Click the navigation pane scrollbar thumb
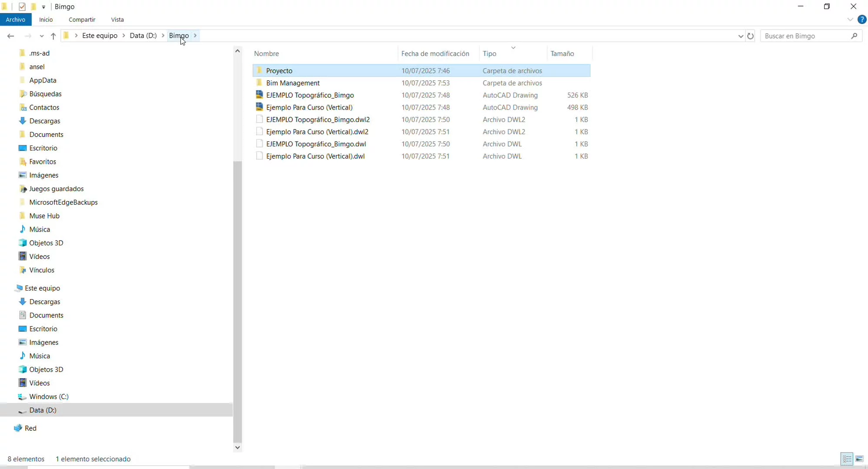This screenshot has width=868, height=469. (237, 302)
